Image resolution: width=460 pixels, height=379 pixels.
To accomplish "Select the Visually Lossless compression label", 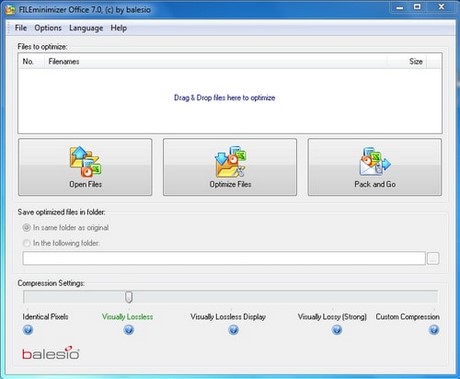I will 127,317.
